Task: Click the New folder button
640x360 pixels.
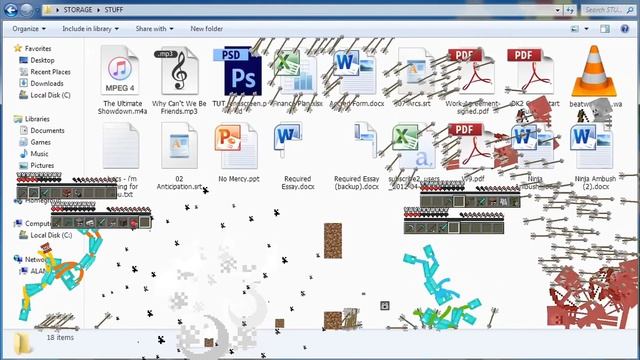Action: [x=207, y=29]
